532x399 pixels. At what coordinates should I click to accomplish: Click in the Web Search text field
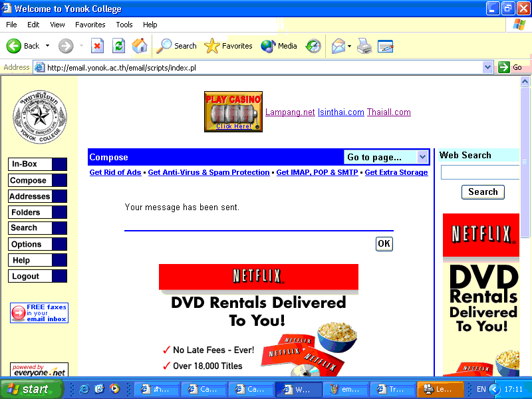[x=479, y=173]
